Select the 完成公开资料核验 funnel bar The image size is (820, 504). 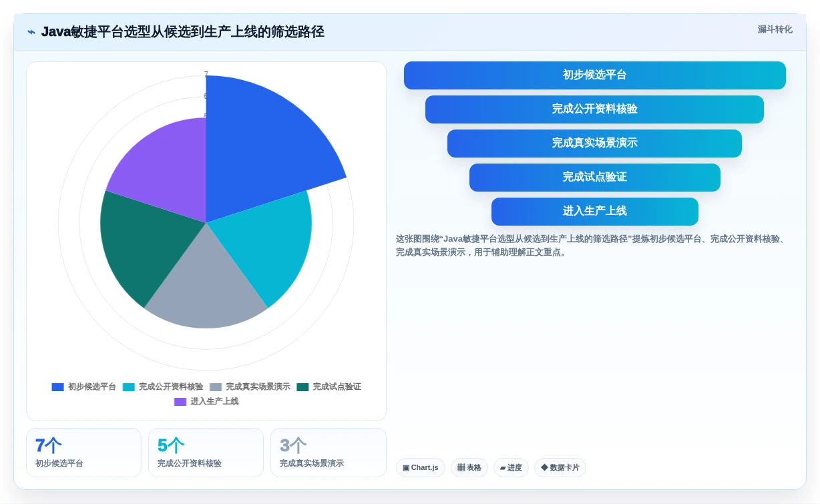594,109
